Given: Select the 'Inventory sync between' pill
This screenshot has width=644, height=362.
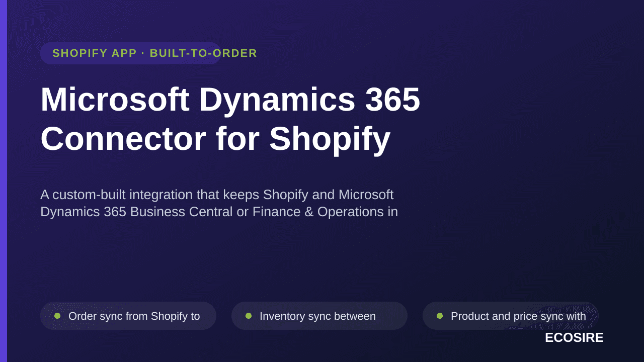Looking at the screenshot, I should pyautogui.click(x=319, y=316).
